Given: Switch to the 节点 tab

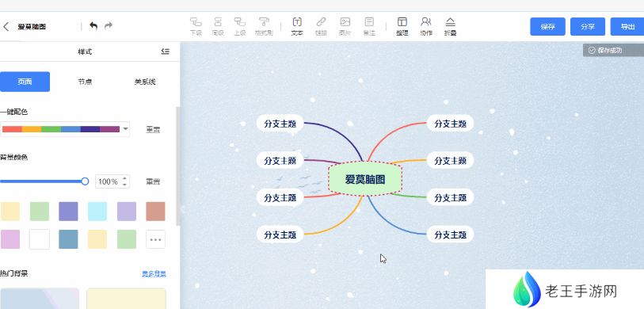Looking at the screenshot, I should pos(85,82).
